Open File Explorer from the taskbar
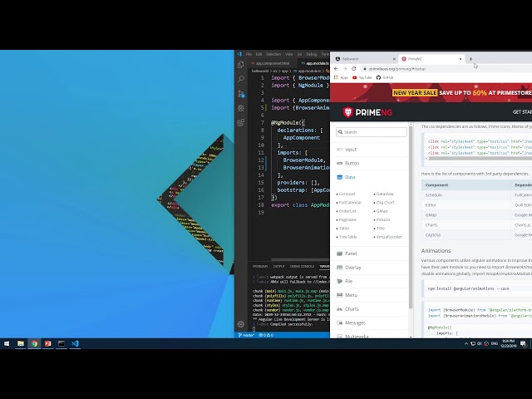The height and width of the screenshot is (399, 532). pos(21,343)
